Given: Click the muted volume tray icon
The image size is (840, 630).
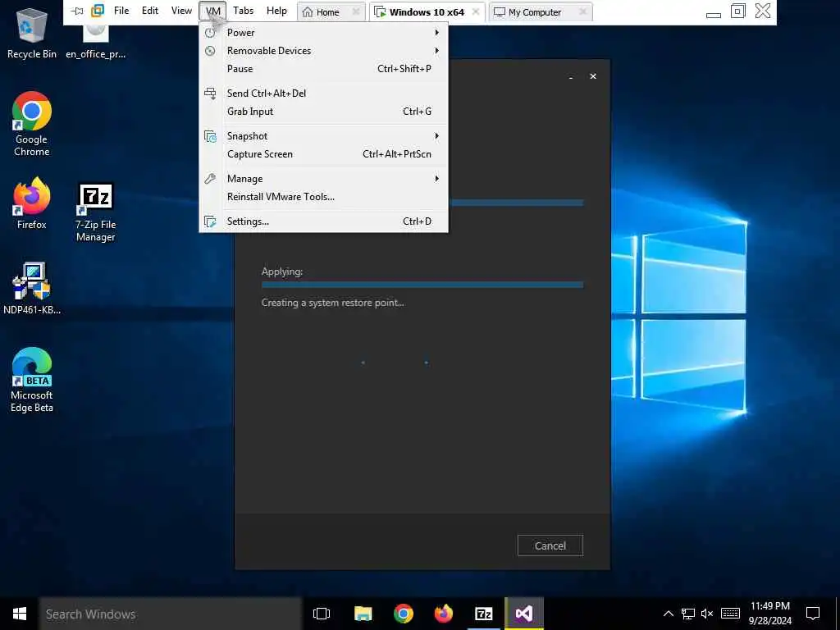Looking at the screenshot, I should [707, 614].
